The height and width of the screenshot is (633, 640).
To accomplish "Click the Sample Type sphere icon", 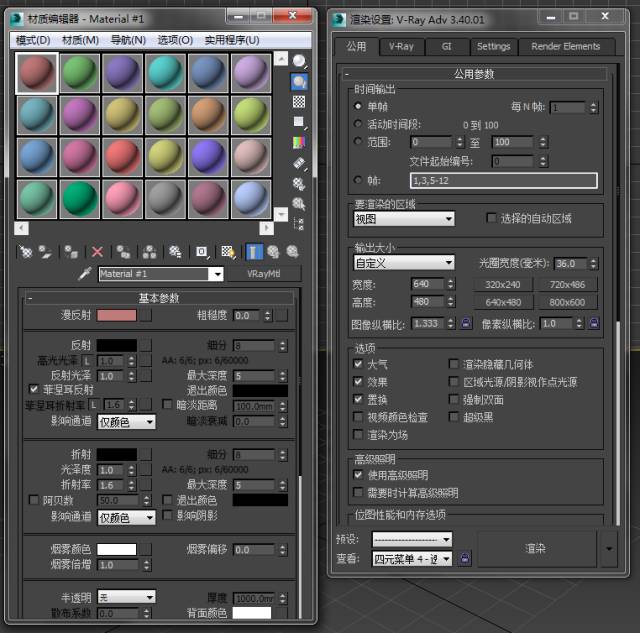I will click(299, 61).
